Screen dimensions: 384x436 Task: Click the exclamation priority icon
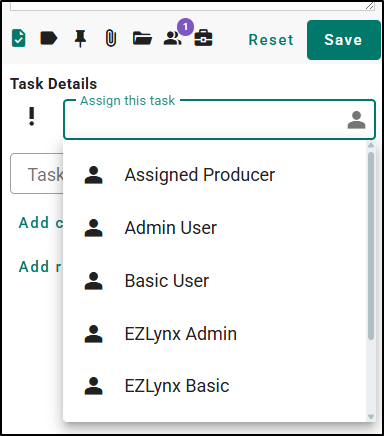pyautogui.click(x=32, y=116)
